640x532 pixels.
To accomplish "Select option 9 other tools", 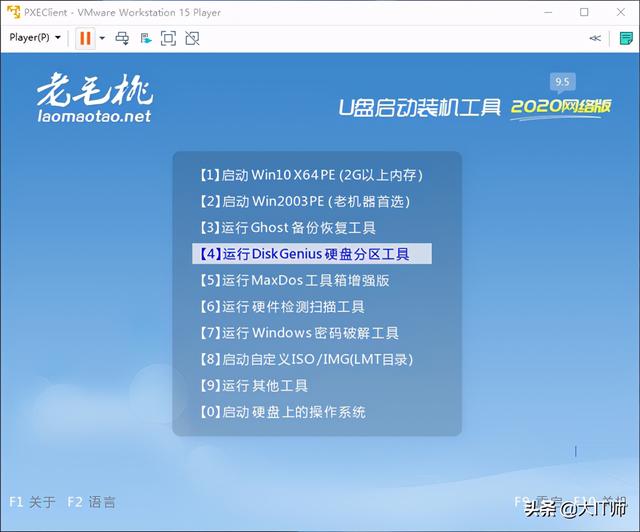I will pyautogui.click(x=311, y=385).
